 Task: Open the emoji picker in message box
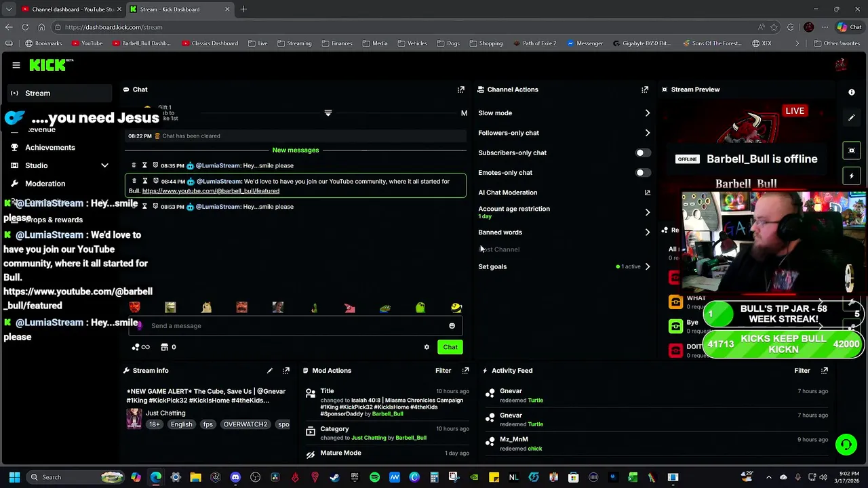pos(452,326)
